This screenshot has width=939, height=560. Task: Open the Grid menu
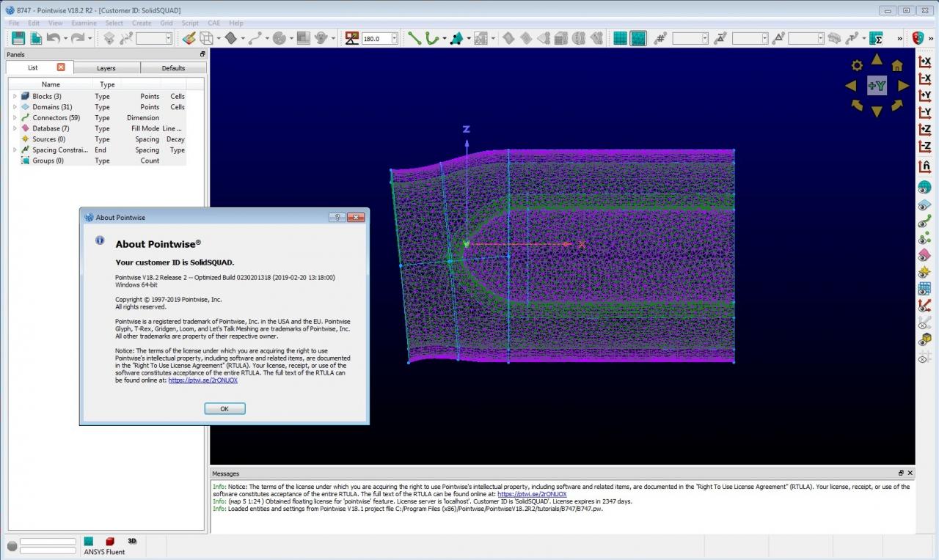[x=167, y=23]
